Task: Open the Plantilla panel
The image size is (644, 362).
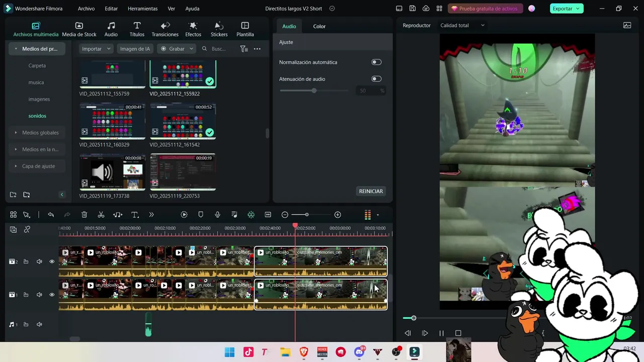Action: click(245, 30)
